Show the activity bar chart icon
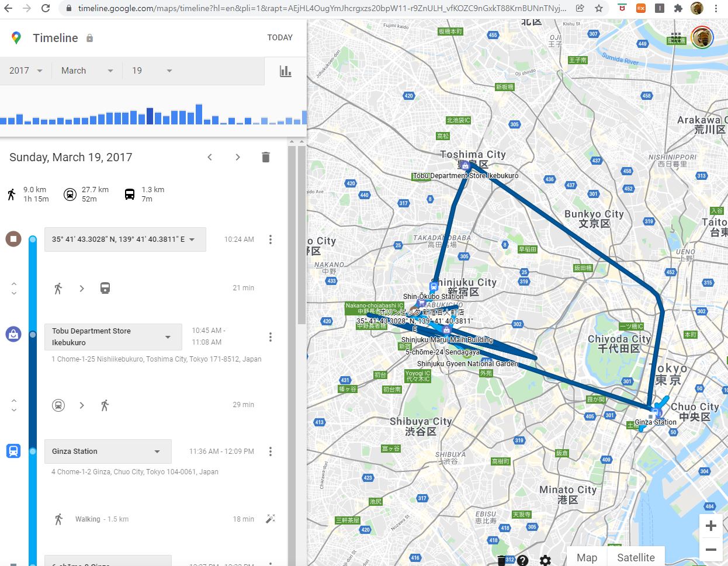 [x=285, y=71]
